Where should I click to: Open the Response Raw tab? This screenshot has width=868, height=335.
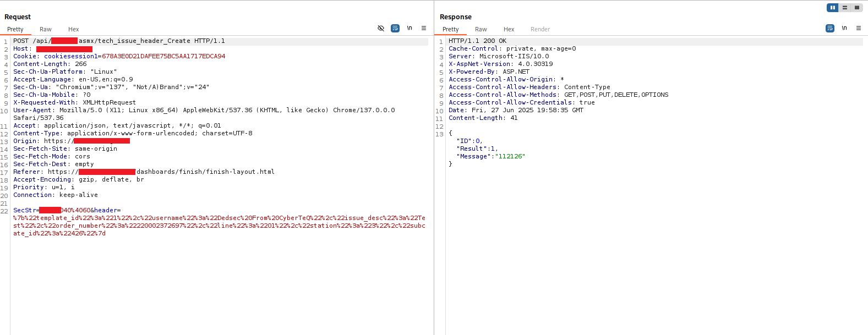click(x=481, y=29)
